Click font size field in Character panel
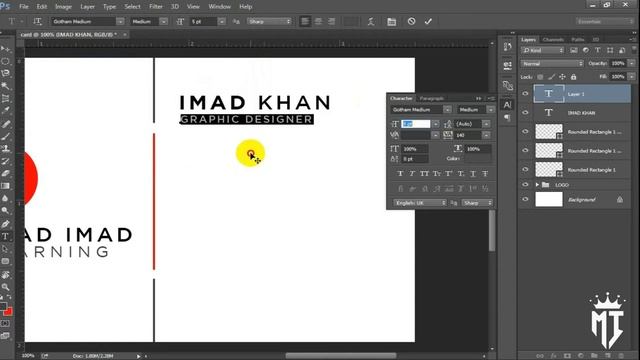Image resolution: width=640 pixels, height=360 pixels. (x=416, y=124)
